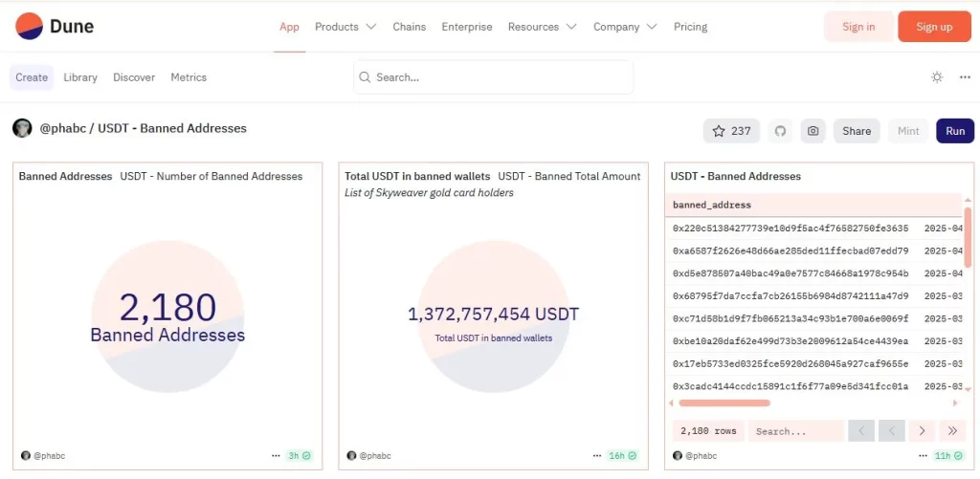Click the Run button
The width and height of the screenshot is (980, 479).
955,131
